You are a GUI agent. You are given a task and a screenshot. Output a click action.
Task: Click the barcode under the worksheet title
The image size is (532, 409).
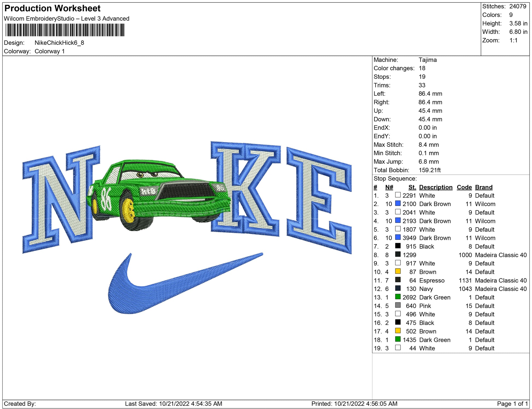click(x=65, y=30)
